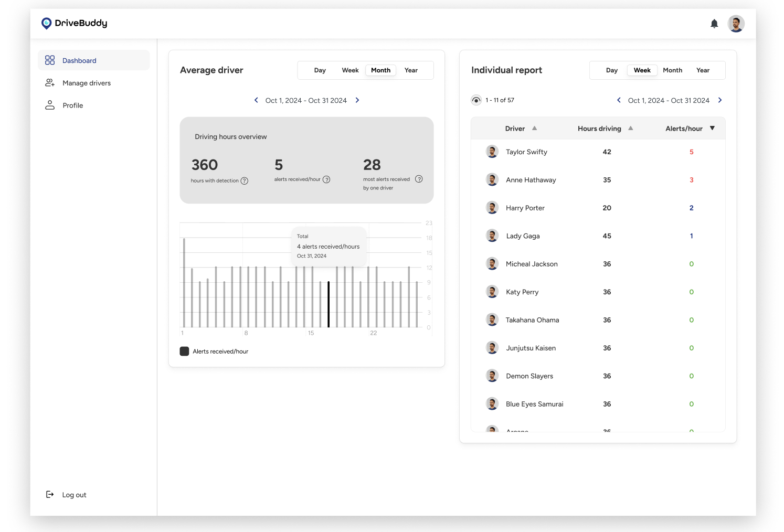Open Taylor Swifty's driver row

[526, 152]
